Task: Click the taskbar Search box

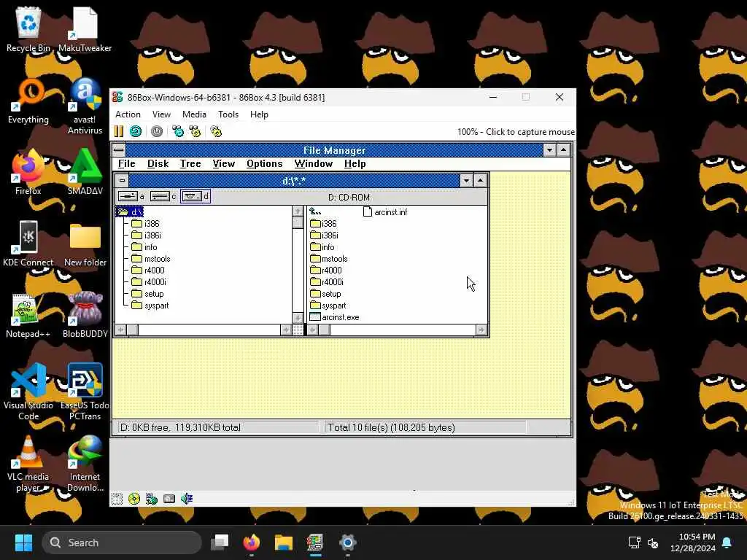Action: [122, 542]
